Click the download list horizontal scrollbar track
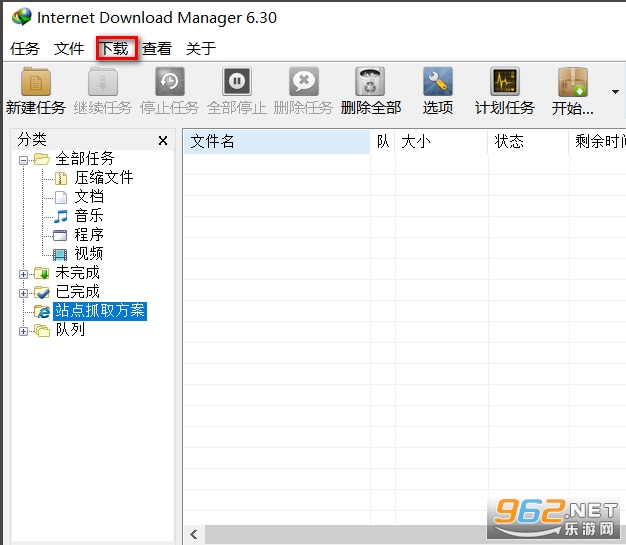This screenshot has width=626, height=545. click(345, 535)
